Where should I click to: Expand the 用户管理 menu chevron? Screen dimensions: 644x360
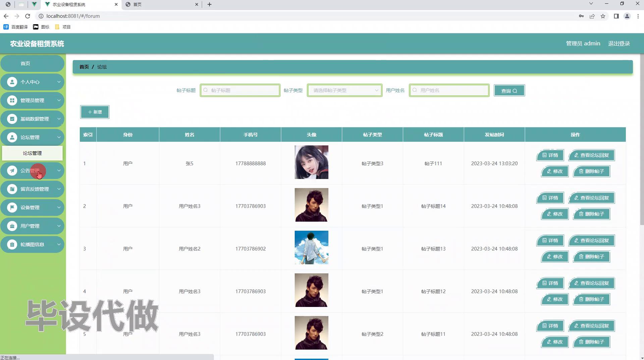(x=59, y=226)
